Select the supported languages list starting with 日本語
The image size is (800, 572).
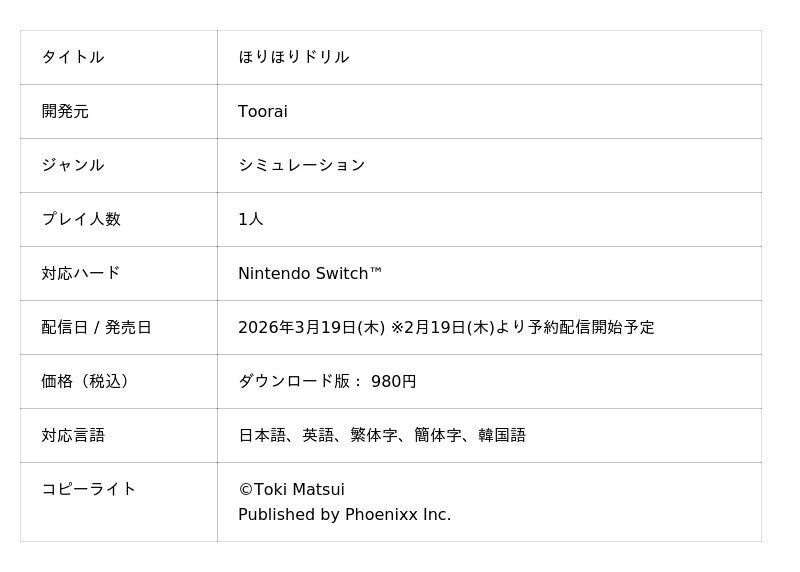(381, 435)
